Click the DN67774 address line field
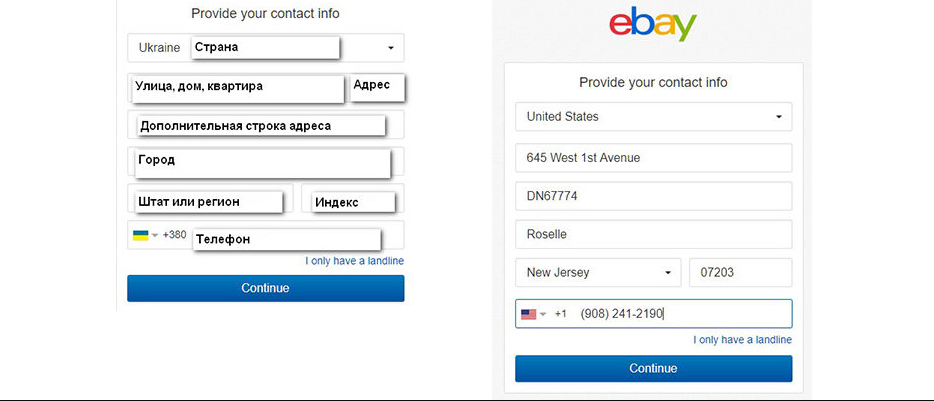 point(653,196)
